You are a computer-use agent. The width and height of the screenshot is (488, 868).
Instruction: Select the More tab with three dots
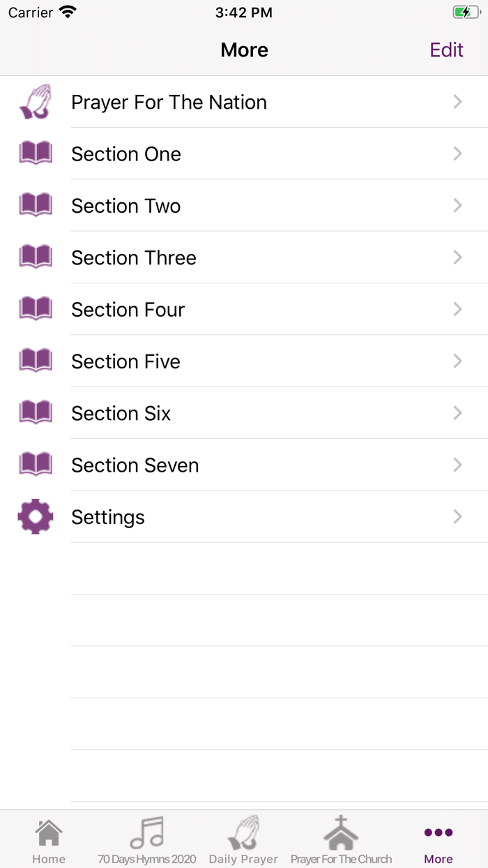439,839
